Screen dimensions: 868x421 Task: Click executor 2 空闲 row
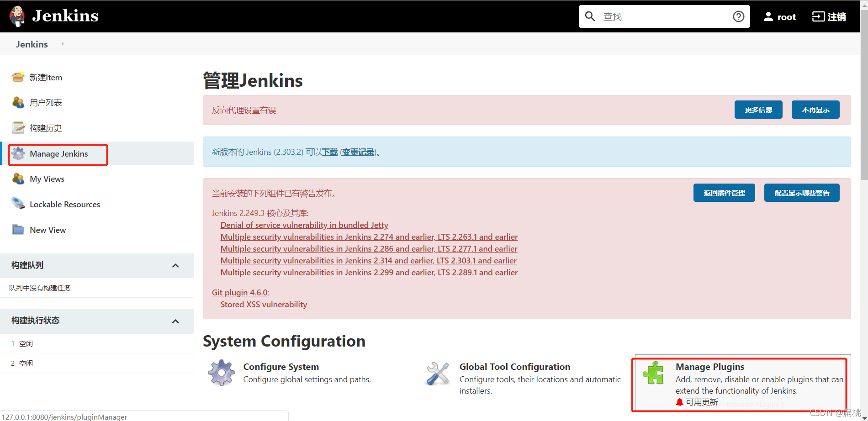[97, 363]
